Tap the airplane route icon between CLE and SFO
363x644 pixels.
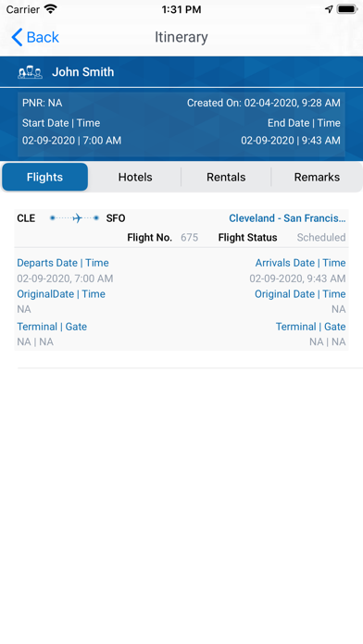coord(74,218)
